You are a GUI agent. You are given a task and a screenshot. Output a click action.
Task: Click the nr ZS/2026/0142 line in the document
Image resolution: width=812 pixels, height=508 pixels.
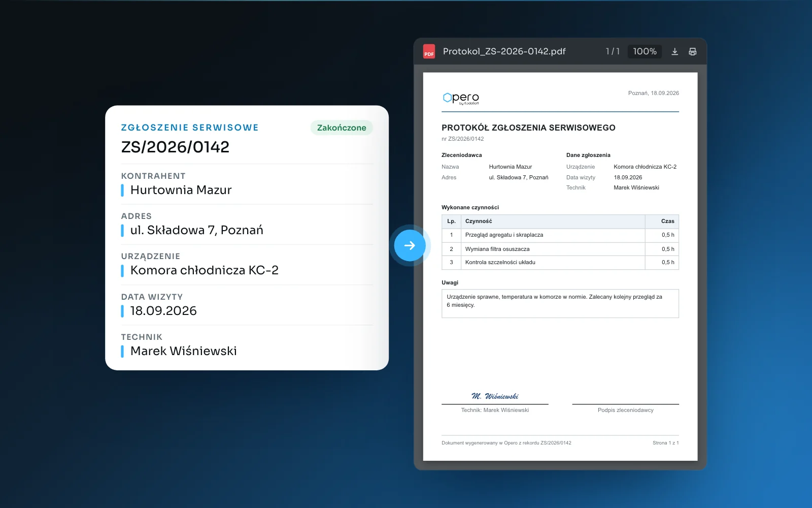pos(462,139)
